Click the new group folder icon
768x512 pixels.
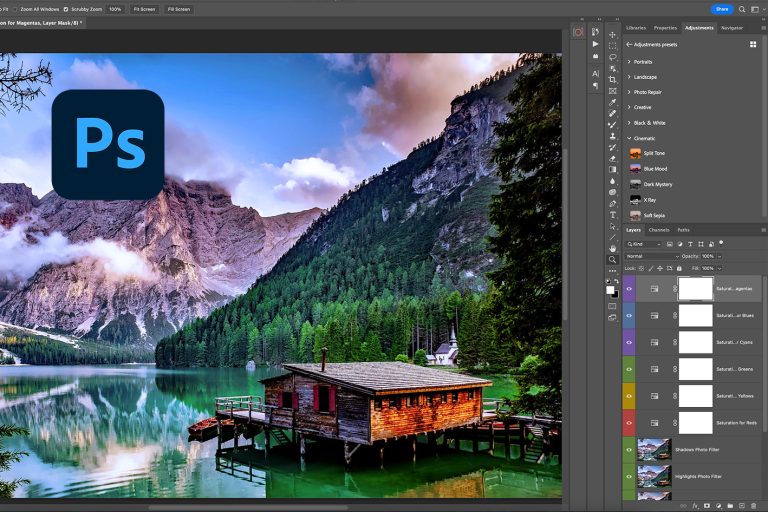pos(730,506)
